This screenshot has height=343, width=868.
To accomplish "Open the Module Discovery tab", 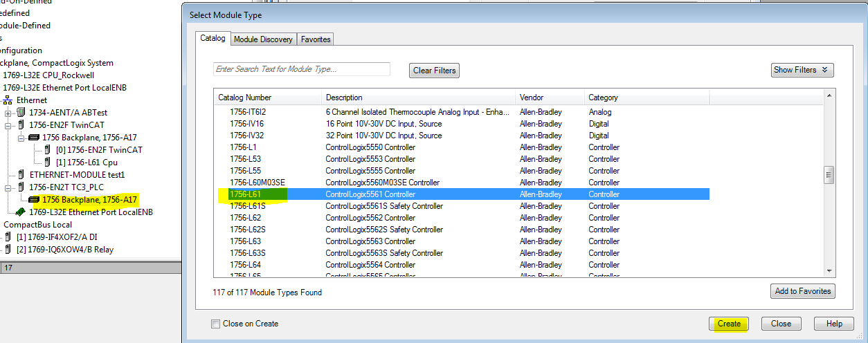I will [x=263, y=39].
